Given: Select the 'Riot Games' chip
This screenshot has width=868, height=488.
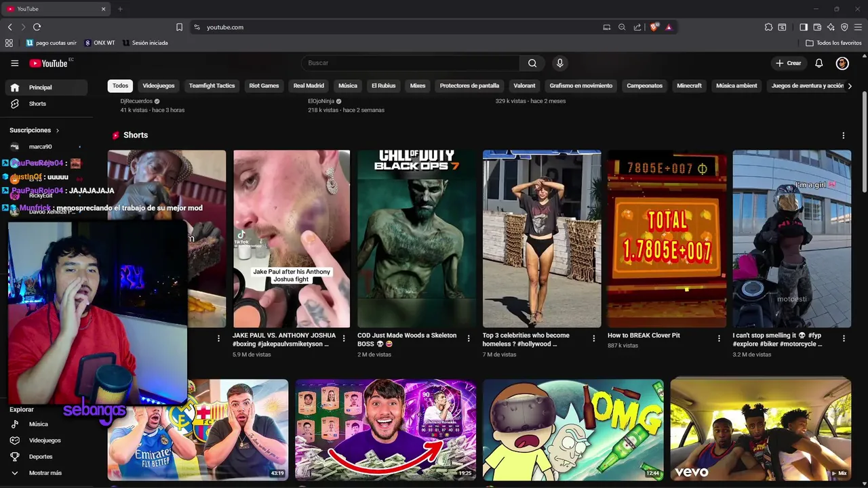Looking at the screenshot, I should (264, 86).
